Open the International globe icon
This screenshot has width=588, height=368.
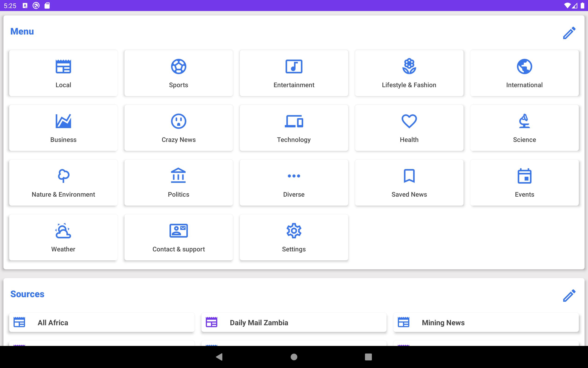[524, 66]
